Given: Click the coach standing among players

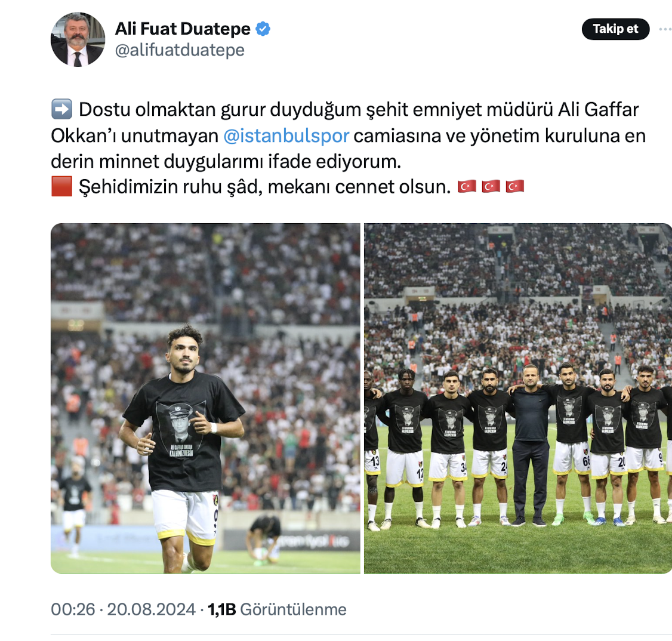Looking at the screenshot, I should pyautogui.click(x=531, y=445).
